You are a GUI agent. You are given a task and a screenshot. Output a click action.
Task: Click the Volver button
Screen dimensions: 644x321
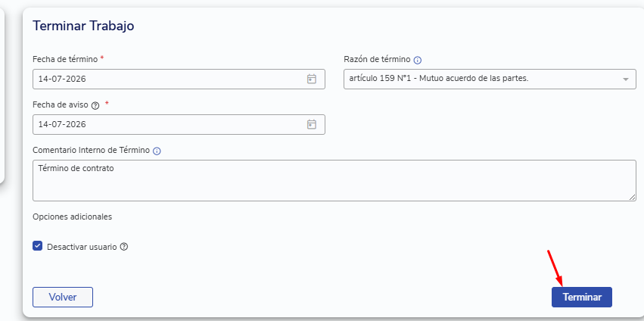coord(63,298)
